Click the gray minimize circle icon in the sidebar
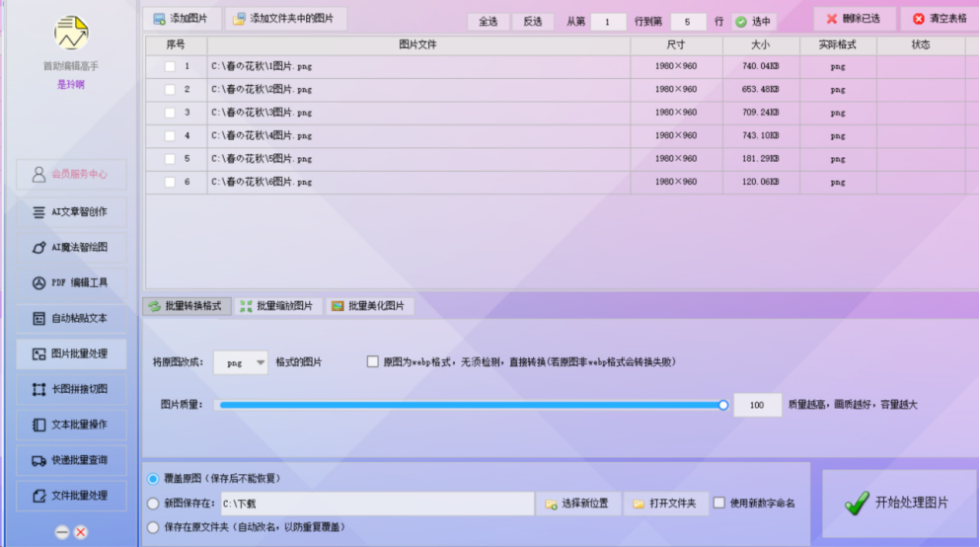The width and height of the screenshot is (980, 547). pyautogui.click(x=62, y=532)
